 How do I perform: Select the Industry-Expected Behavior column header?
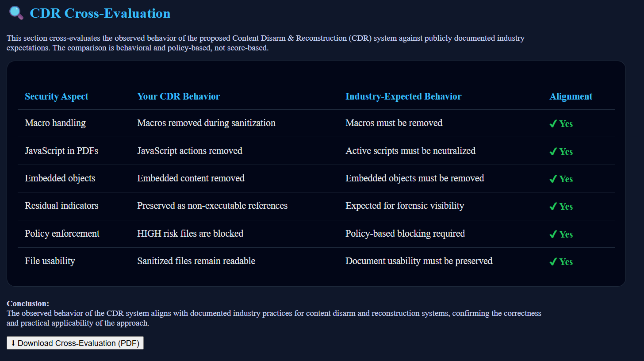click(x=403, y=96)
